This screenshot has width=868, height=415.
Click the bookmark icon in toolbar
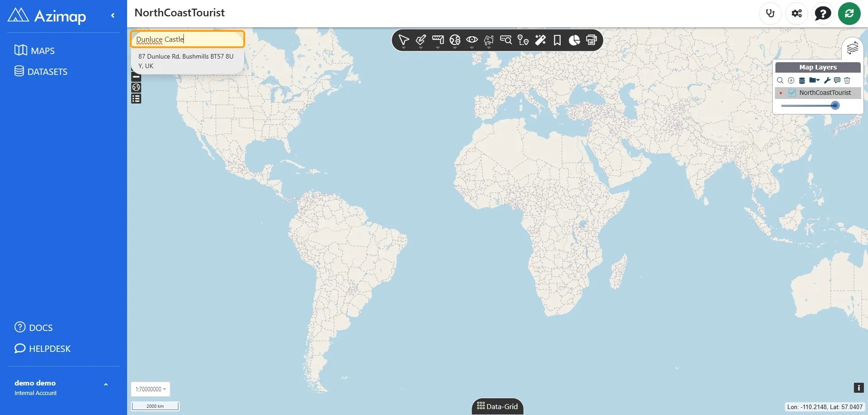[557, 40]
